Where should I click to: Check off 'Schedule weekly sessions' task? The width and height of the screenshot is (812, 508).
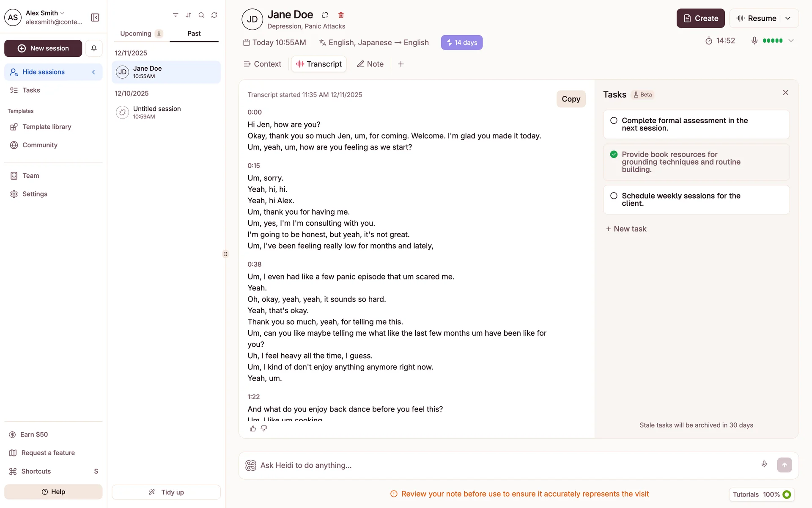point(614,196)
